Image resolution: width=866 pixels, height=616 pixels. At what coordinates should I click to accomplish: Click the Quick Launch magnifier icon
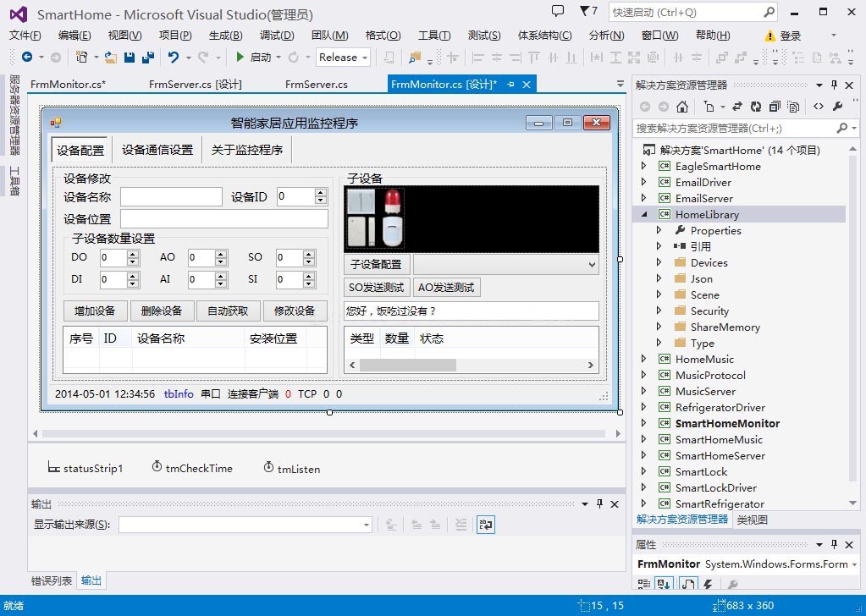tap(769, 12)
